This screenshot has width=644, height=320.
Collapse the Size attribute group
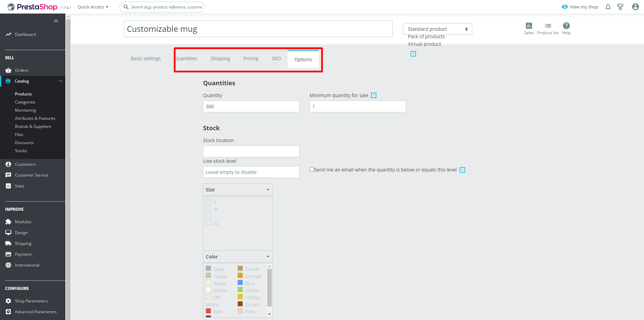click(x=268, y=190)
